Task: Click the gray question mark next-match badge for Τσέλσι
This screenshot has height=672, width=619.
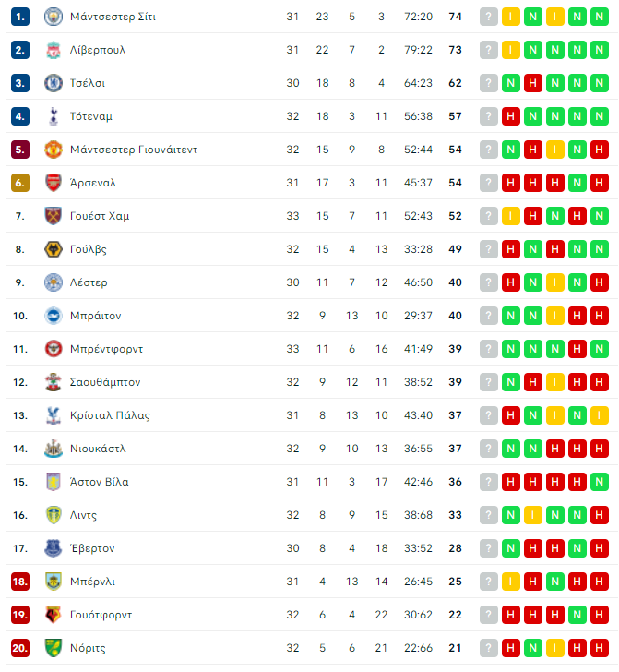Action: click(x=488, y=83)
